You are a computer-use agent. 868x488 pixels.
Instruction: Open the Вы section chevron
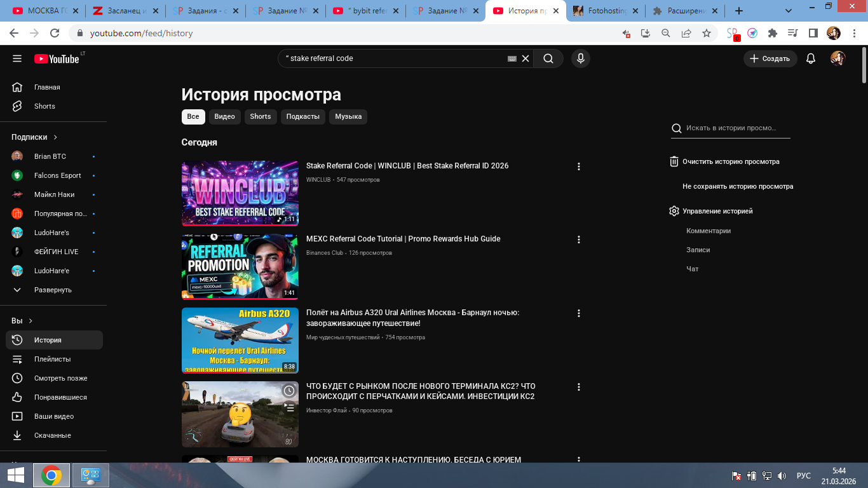[x=31, y=321]
